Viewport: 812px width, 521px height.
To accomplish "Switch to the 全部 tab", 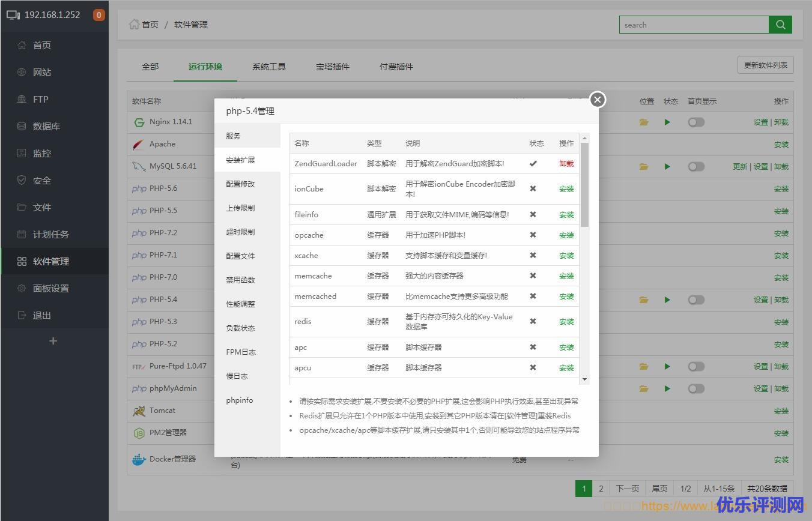I will (150, 67).
